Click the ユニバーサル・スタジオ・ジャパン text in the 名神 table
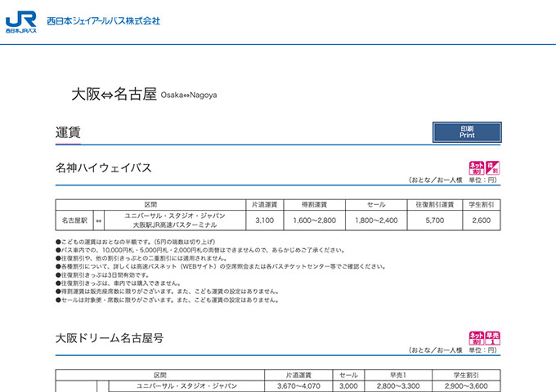 175,216
